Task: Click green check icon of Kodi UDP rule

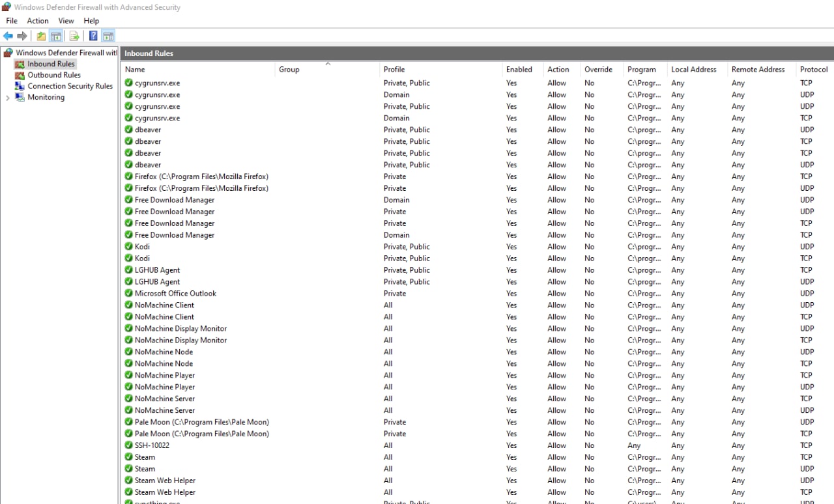Action: coord(129,246)
